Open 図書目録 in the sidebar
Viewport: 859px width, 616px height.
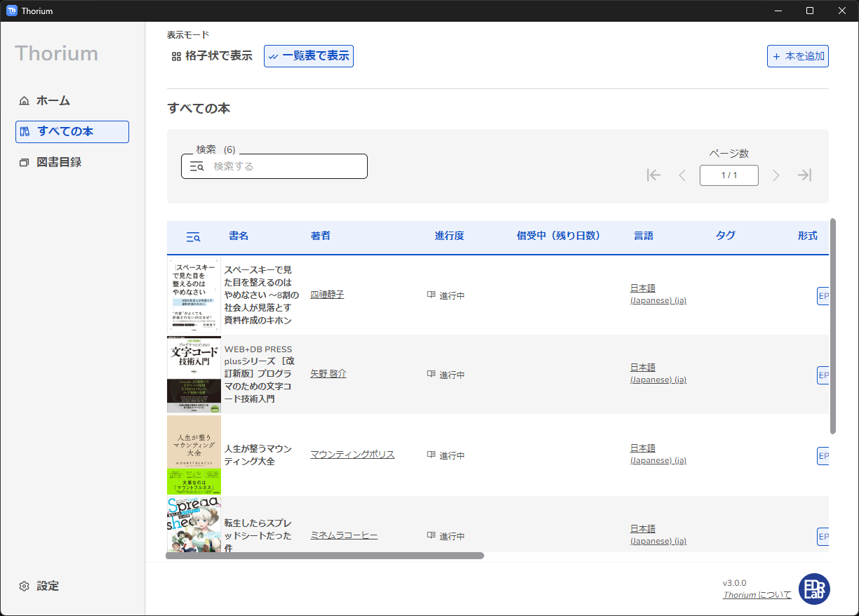point(58,162)
